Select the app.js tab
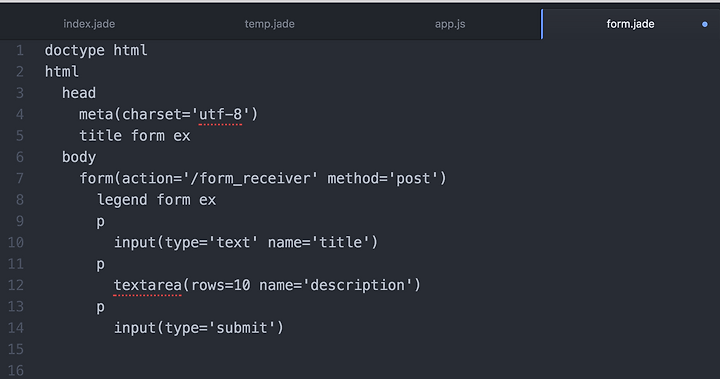The height and width of the screenshot is (379, 720). (x=450, y=24)
